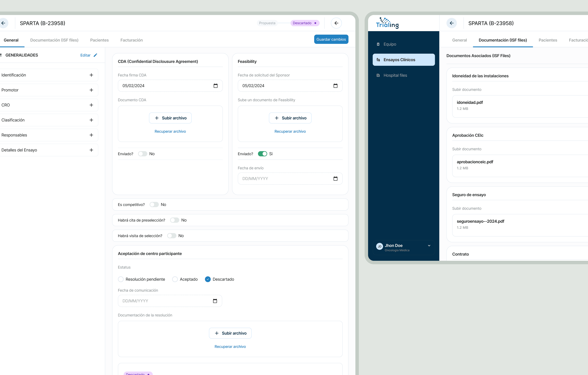Open the Facturación tab in left window
The width and height of the screenshot is (588, 375).
(131, 40)
